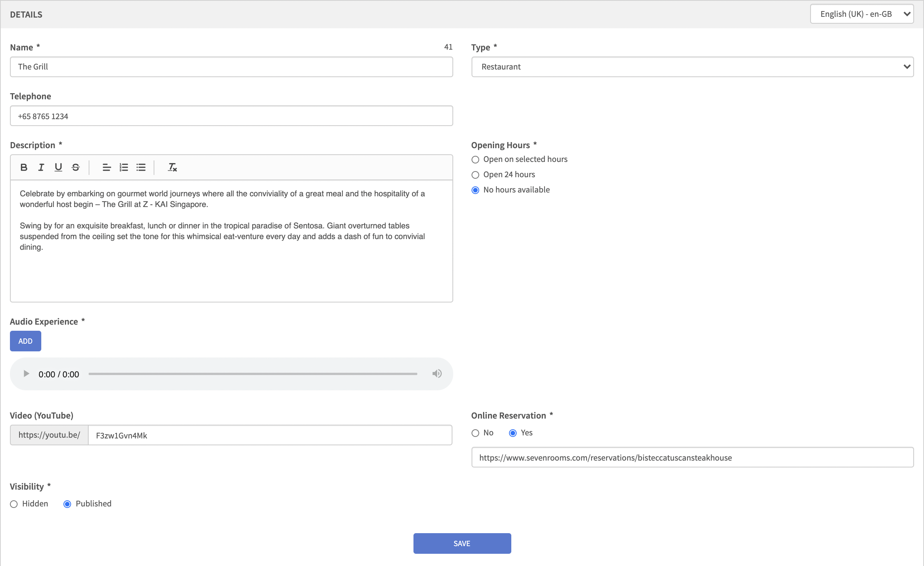Toggle underline formatting button
The width and height of the screenshot is (924, 566).
(58, 167)
